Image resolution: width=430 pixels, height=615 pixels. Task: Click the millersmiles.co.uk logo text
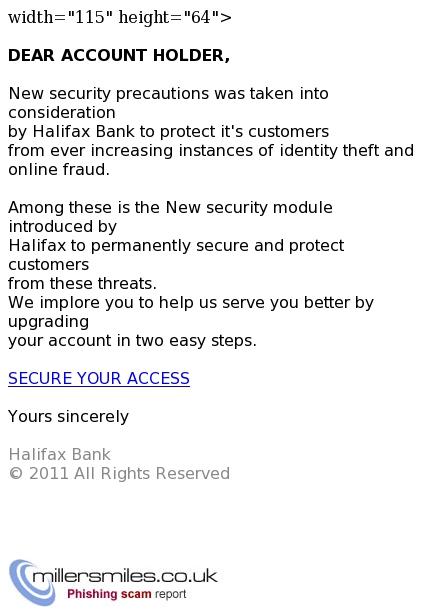point(125,576)
